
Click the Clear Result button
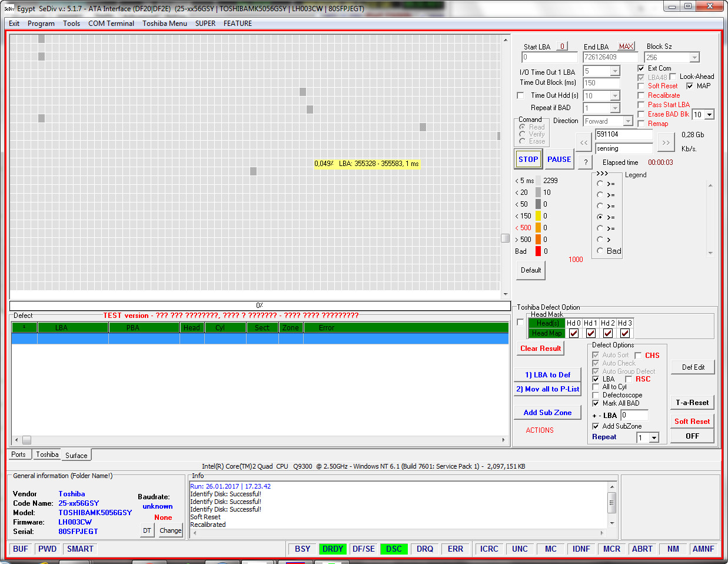(x=541, y=349)
